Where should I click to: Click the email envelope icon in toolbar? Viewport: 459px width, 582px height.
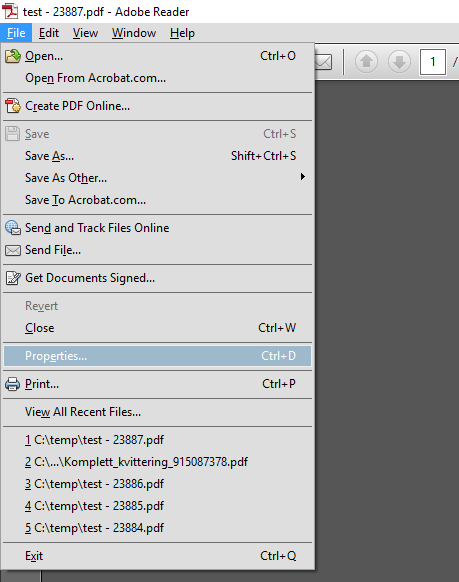click(x=324, y=62)
